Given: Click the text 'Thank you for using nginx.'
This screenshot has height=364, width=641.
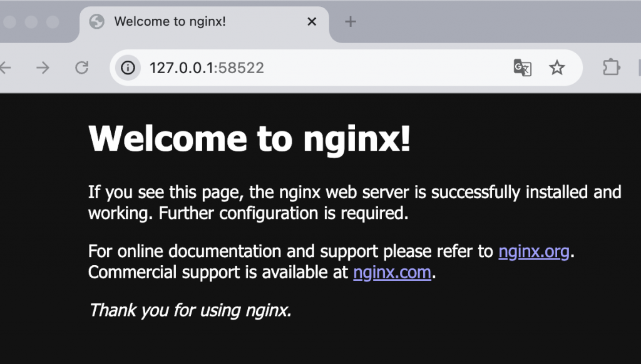Looking at the screenshot, I should [x=190, y=310].
